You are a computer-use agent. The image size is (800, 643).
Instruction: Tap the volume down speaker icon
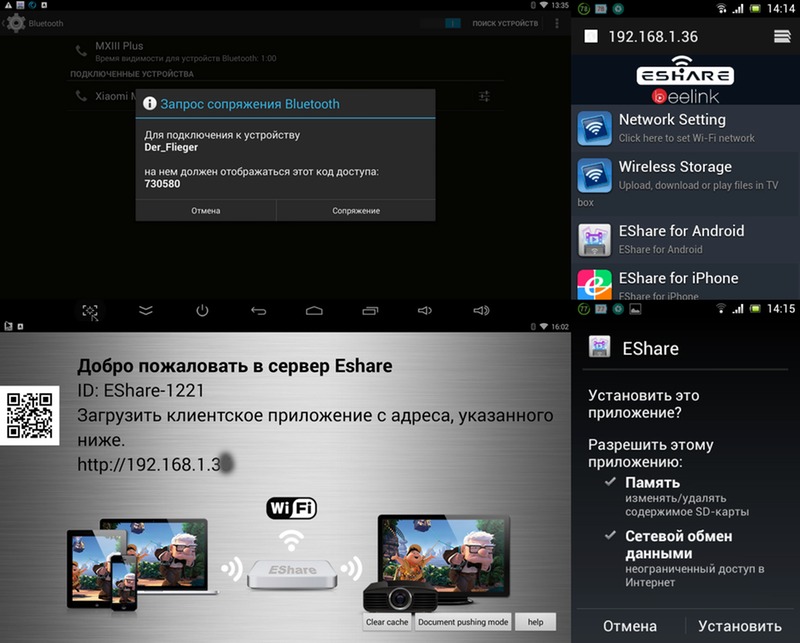pyautogui.click(x=426, y=311)
